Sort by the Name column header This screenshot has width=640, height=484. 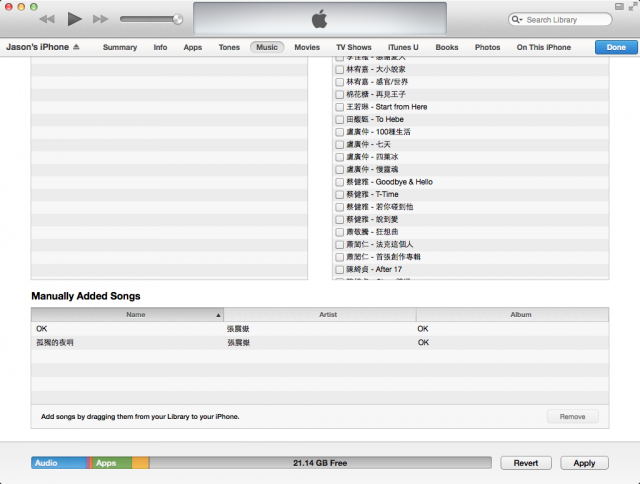127,315
